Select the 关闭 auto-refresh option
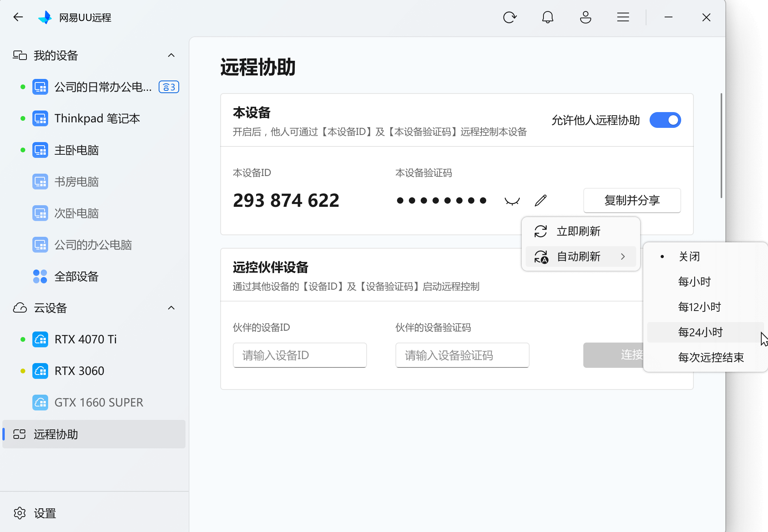The height and width of the screenshot is (532, 768). coord(689,257)
